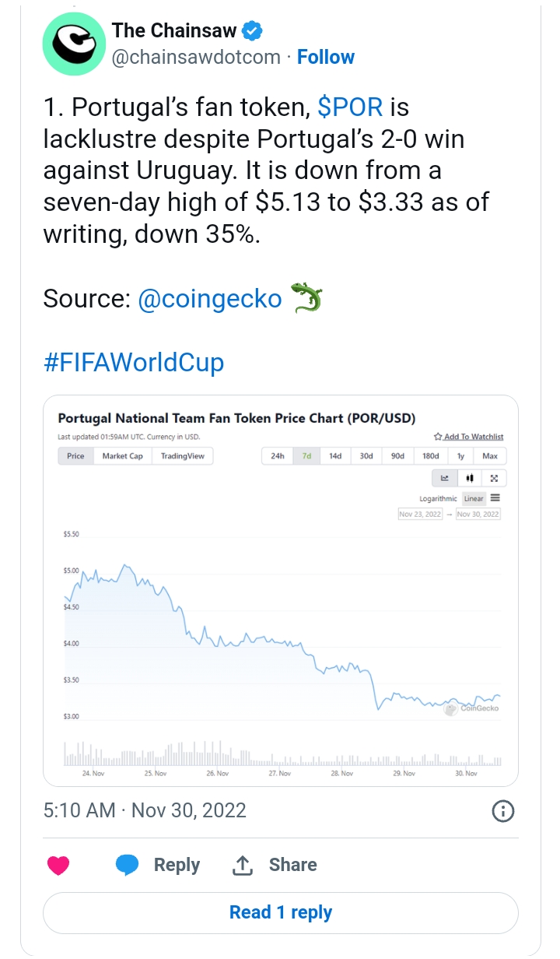The width and height of the screenshot is (560, 959).
Task: Click the verified badge next to The Chainsaw
Action: [x=252, y=31]
